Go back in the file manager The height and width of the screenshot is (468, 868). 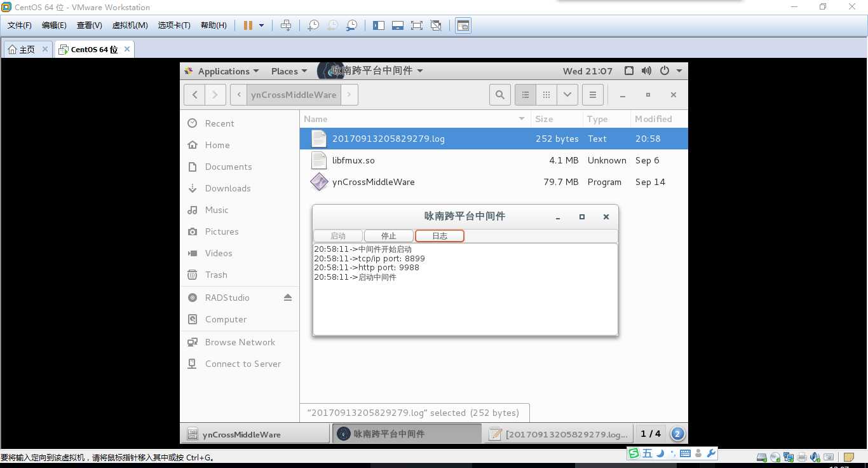(195, 95)
